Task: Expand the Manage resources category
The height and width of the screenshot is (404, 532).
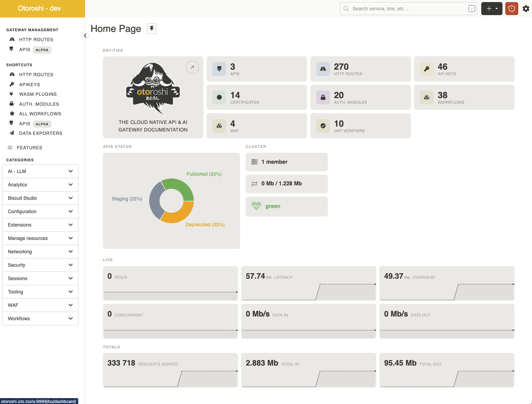Action: [x=40, y=238]
